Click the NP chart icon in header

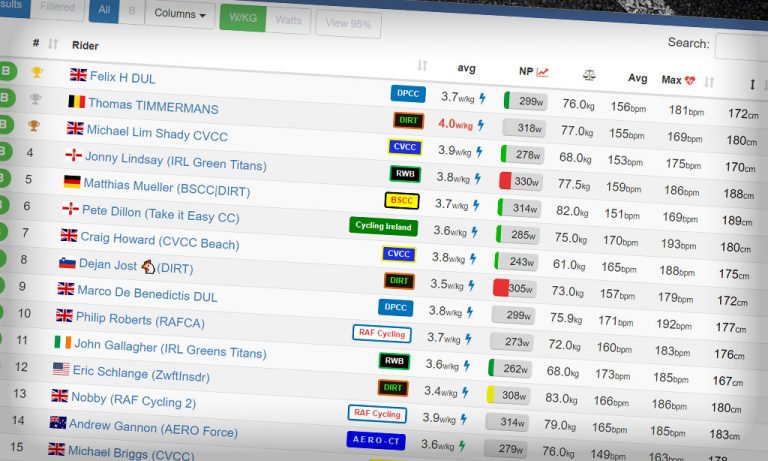pos(542,72)
